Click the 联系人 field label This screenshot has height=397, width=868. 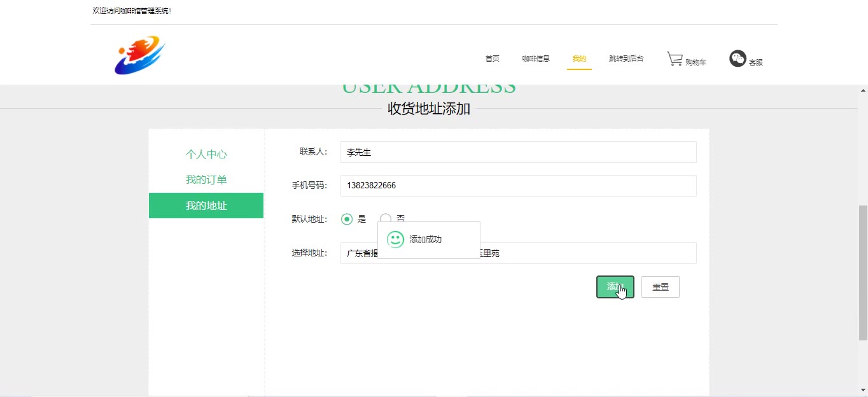pyautogui.click(x=313, y=151)
